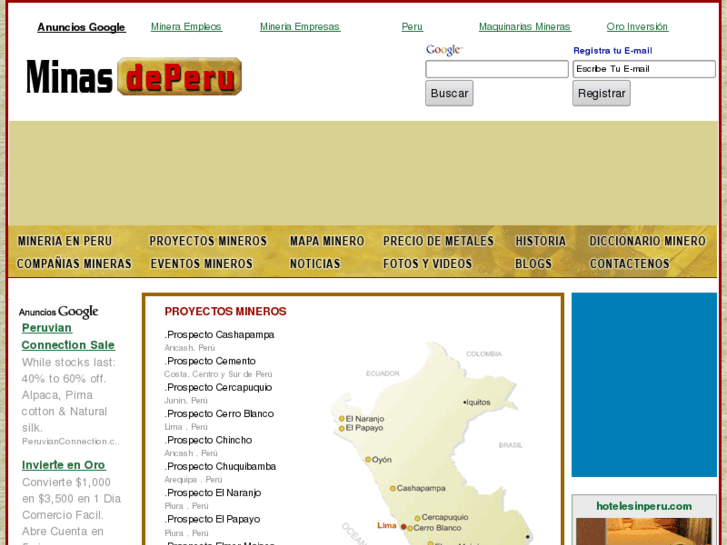The image size is (727, 545).
Task: Click the hotelesinperu.com link
Action: 644,506
